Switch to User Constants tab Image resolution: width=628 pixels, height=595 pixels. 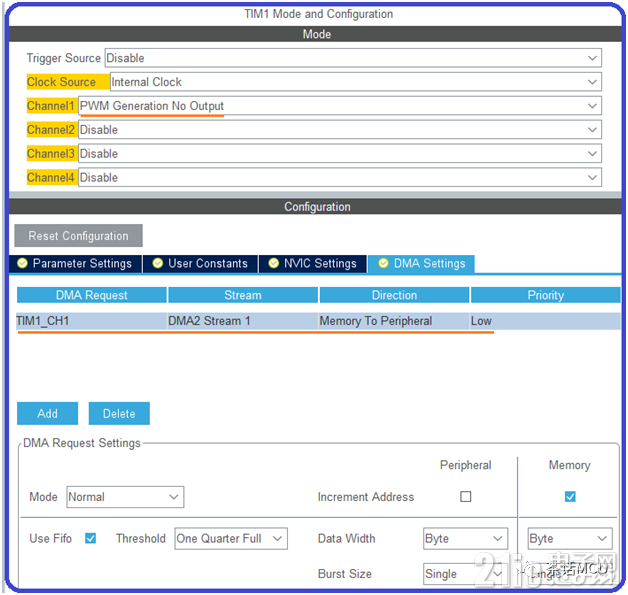pos(200,263)
